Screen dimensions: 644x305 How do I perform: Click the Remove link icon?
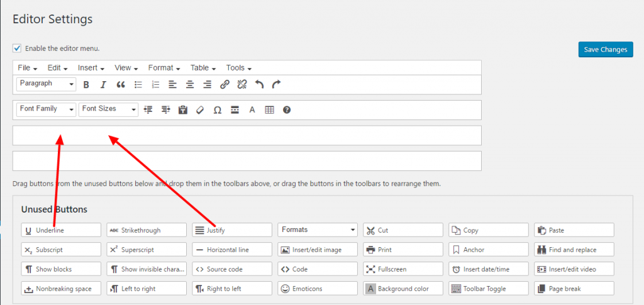(x=242, y=85)
